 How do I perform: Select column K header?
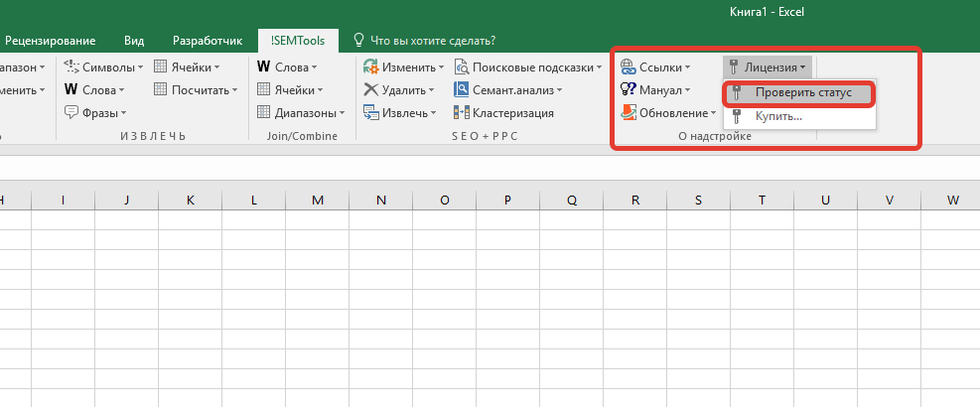pos(190,201)
